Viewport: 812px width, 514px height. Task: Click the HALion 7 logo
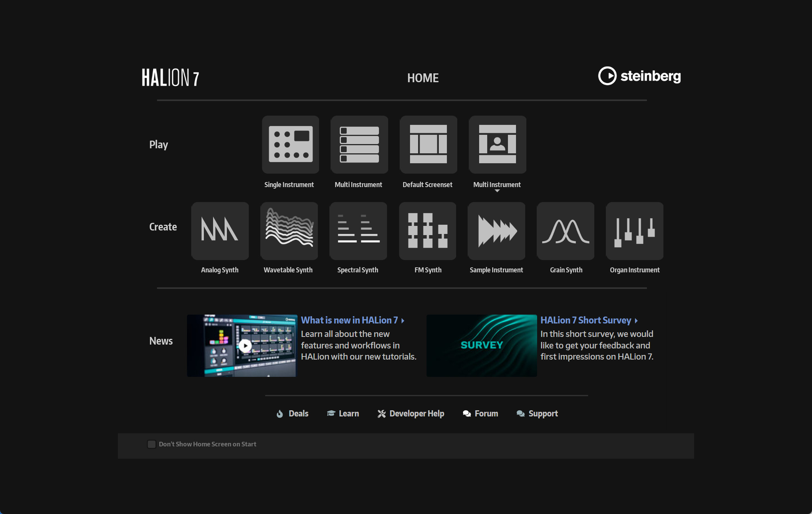[170, 77]
